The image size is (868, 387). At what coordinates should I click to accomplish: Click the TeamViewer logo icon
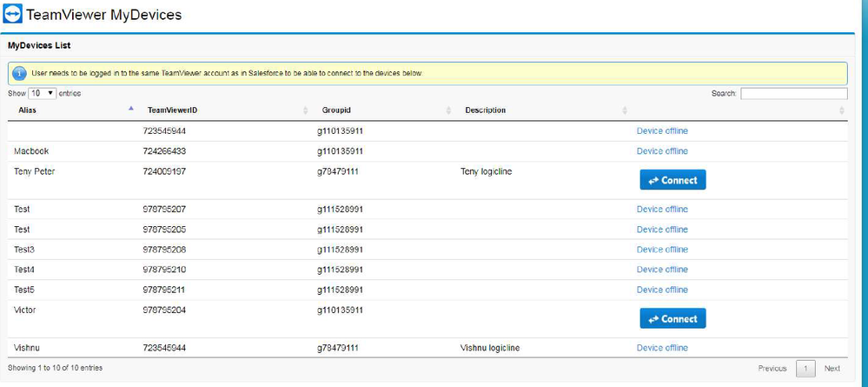pos(13,13)
